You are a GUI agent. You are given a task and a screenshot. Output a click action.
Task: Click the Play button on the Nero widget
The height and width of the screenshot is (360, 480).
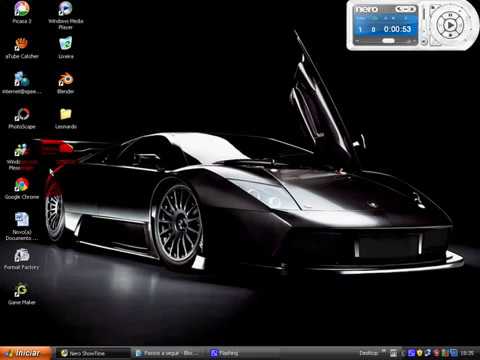tap(450, 25)
